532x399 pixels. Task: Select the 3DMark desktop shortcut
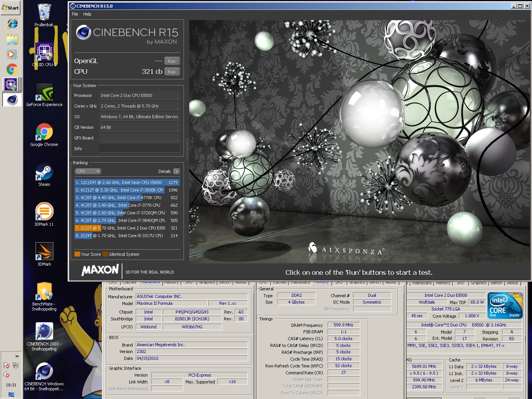coord(44,254)
